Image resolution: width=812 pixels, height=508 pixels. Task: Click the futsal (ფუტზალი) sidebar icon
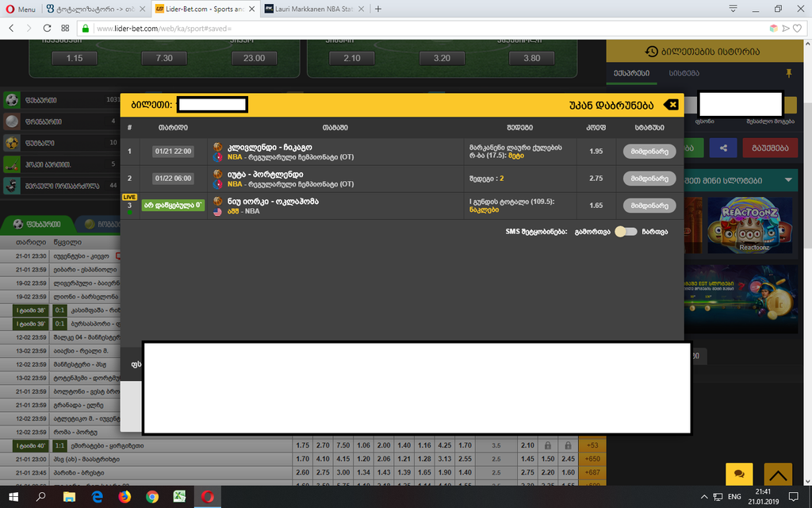[x=12, y=143]
